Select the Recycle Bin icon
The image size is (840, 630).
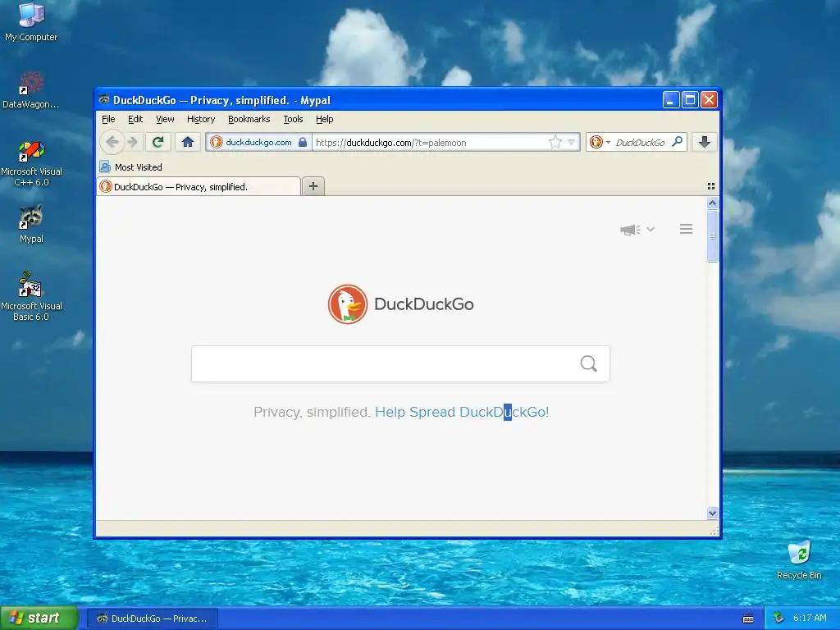(x=799, y=559)
